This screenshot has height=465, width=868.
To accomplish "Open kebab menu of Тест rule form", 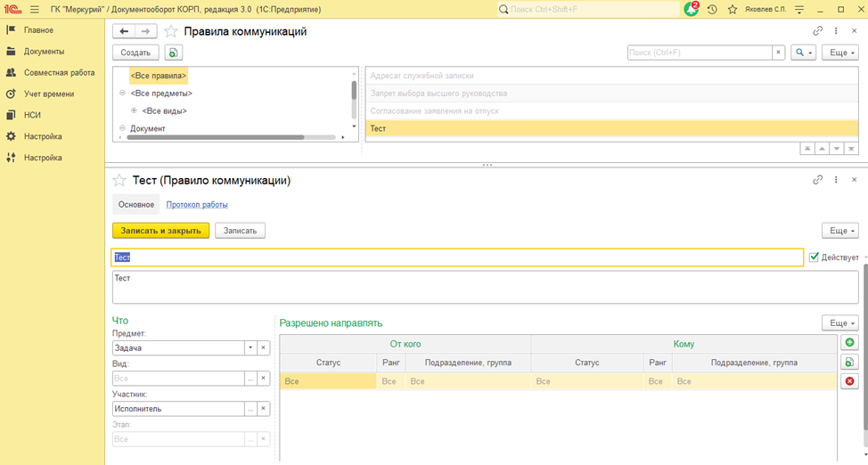I will click(x=836, y=180).
